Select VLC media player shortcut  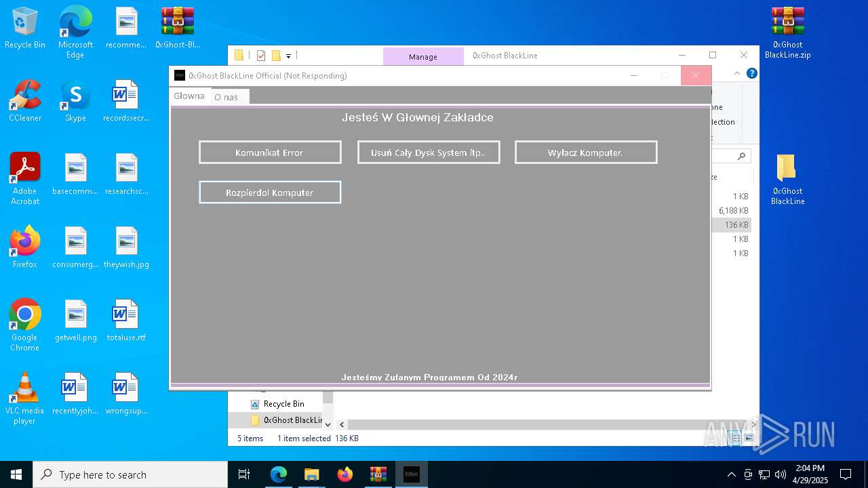coord(25,398)
